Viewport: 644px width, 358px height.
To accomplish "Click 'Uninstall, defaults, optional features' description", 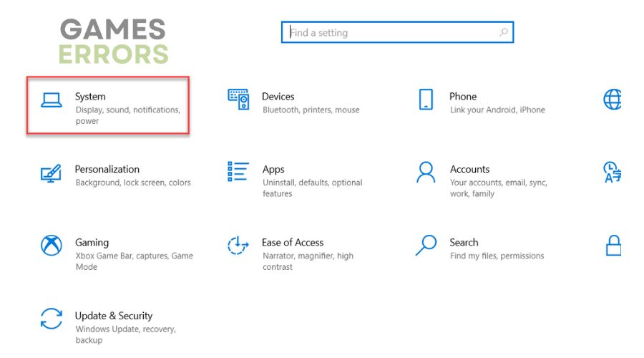I will click(x=313, y=188).
